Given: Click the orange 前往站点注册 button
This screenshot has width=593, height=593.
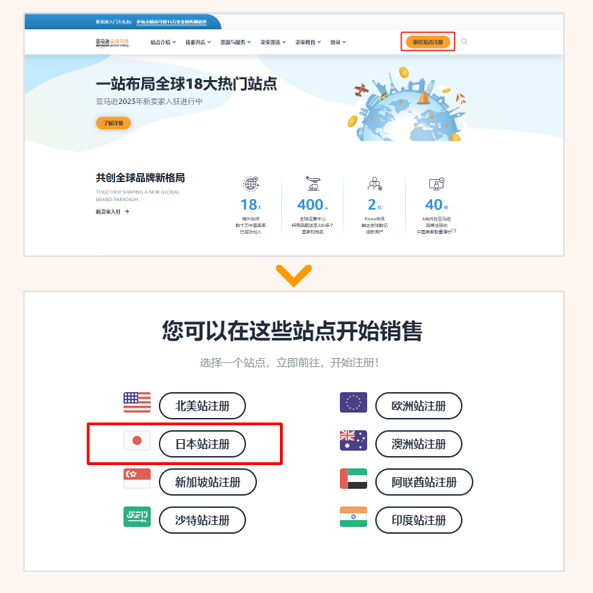Looking at the screenshot, I should click(428, 42).
